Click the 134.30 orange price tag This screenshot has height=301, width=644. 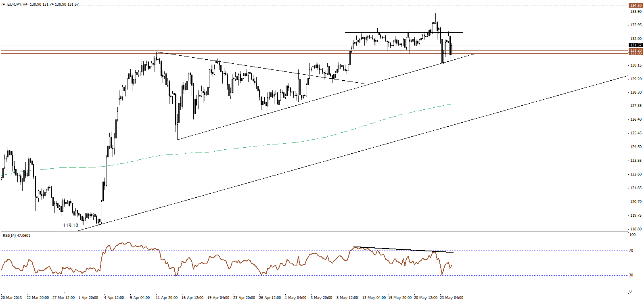[x=636, y=6]
